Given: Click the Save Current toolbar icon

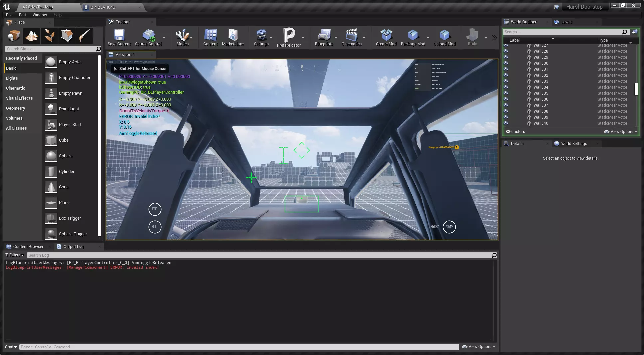Looking at the screenshot, I should pos(119,35).
